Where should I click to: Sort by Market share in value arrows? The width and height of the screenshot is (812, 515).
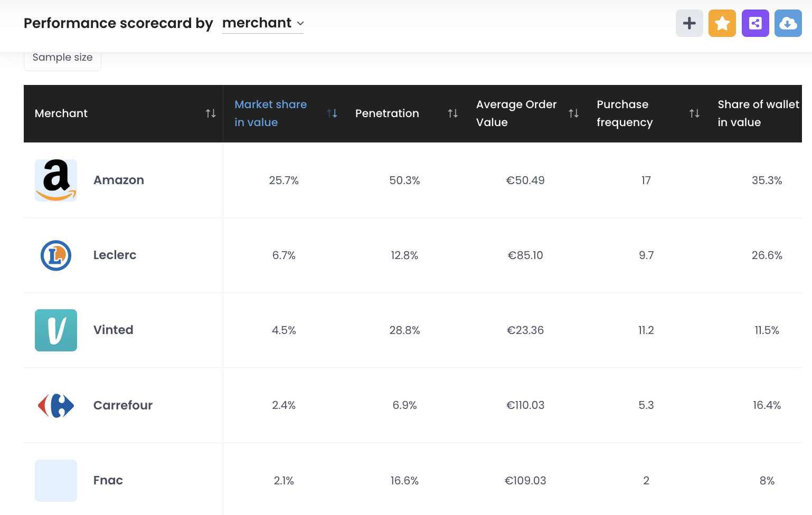[x=332, y=113]
